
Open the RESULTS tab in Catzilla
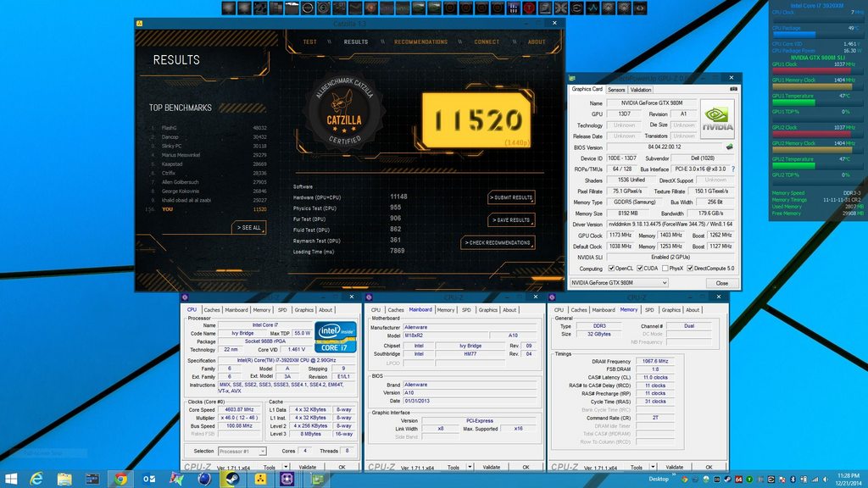click(x=356, y=42)
